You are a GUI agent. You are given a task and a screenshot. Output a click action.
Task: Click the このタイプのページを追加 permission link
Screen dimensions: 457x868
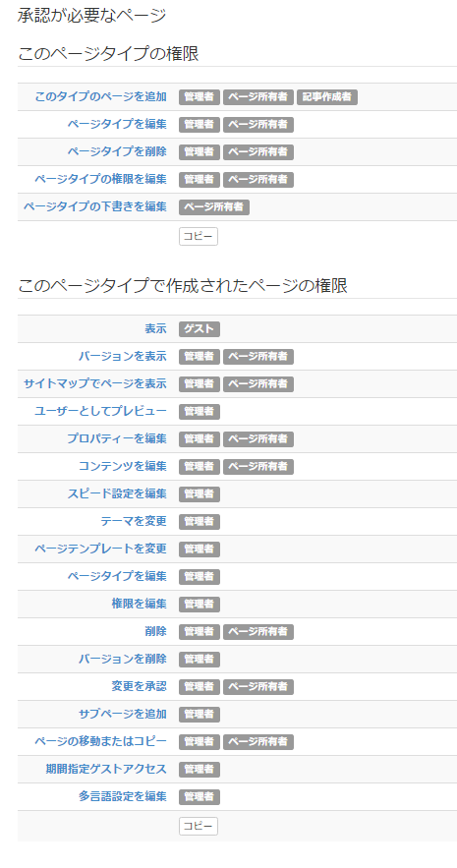[x=100, y=97]
